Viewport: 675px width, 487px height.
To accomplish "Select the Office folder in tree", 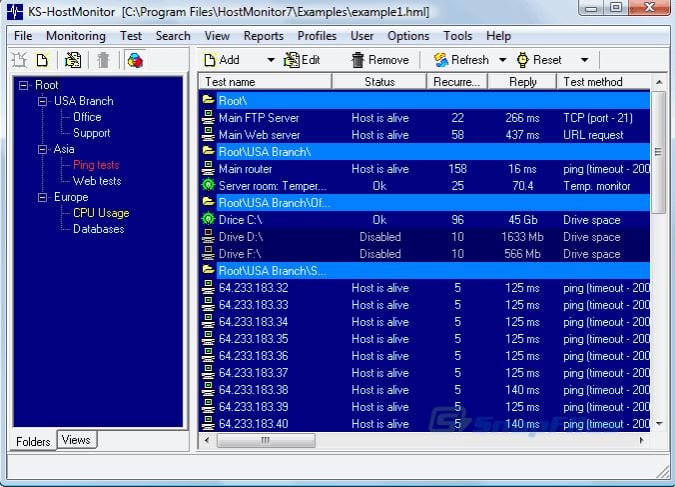I will tap(87, 117).
